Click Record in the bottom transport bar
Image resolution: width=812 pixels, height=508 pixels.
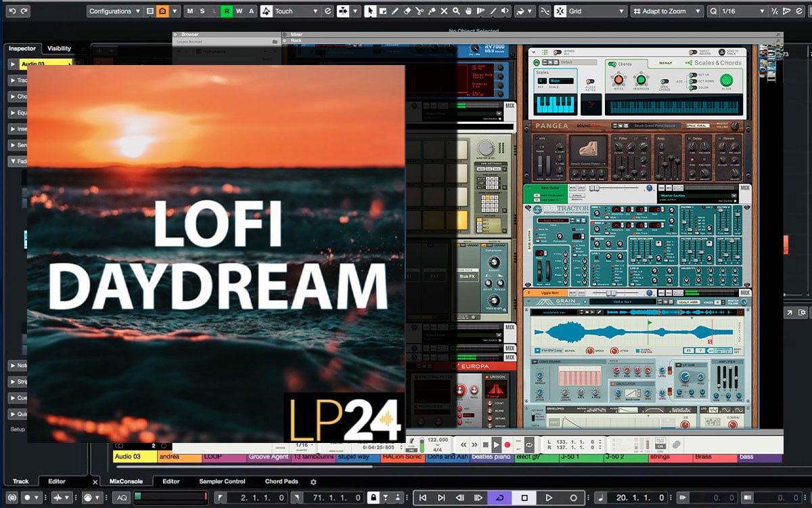(x=573, y=498)
